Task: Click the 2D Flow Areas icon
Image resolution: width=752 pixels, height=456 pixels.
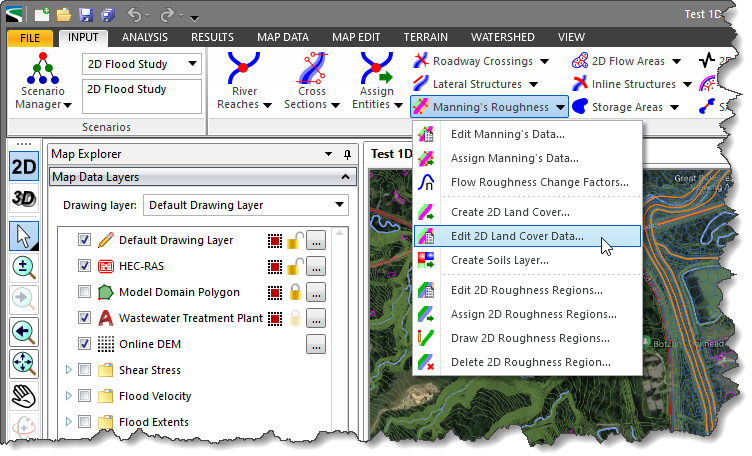Action: pos(580,61)
